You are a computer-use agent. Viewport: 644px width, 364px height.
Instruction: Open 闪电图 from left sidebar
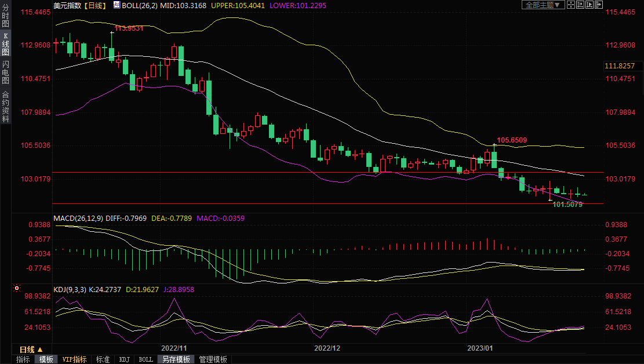click(5, 72)
